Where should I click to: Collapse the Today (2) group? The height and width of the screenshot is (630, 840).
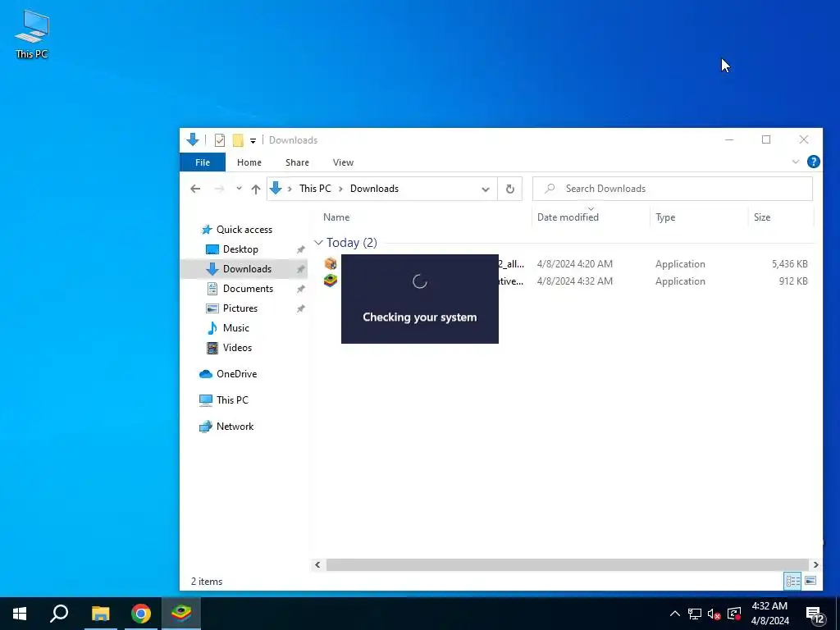318,243
